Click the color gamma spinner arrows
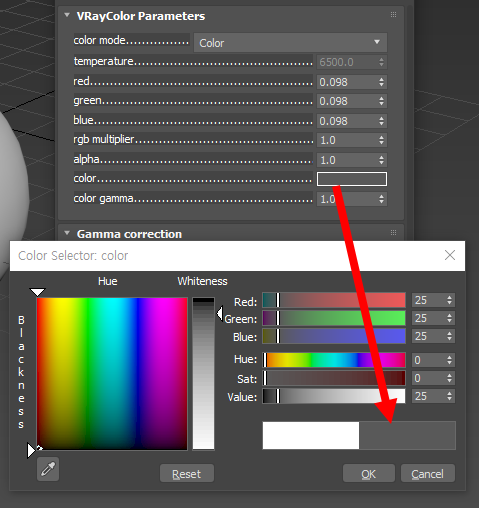The height and width of the screenshot is (508, 479). pos(381,199)
